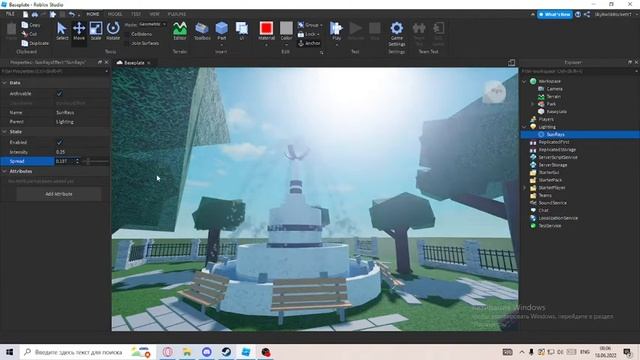Viewport: 640px width, 360px height.
Task: Open the UI insert tool
Action: point(242,31)
